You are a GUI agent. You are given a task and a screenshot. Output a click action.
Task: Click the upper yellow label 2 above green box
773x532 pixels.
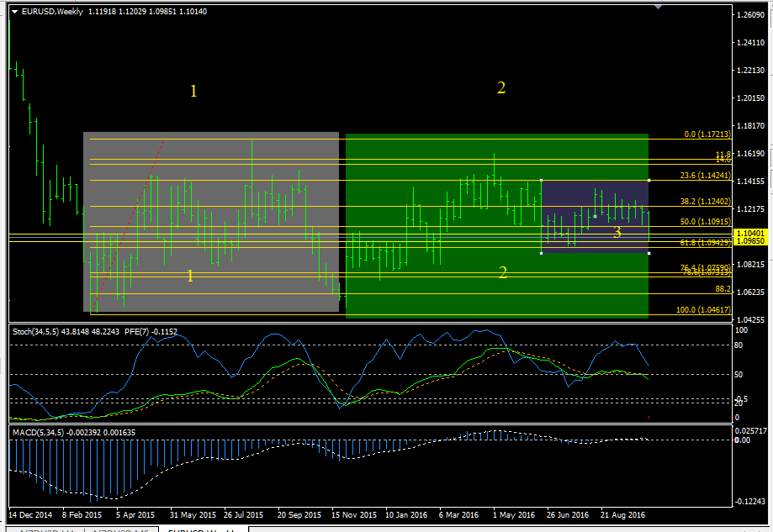[501, 87]
